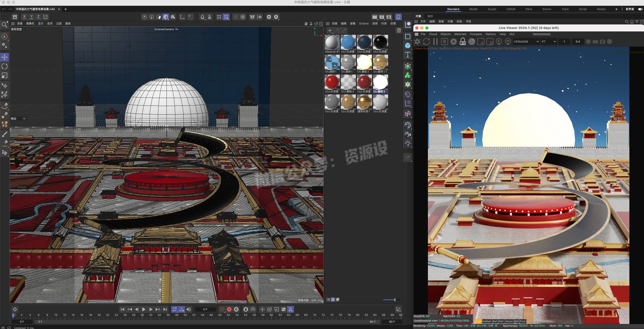Open material manager hamburger menu
The image size is (644, 329).
click(328, 23)
